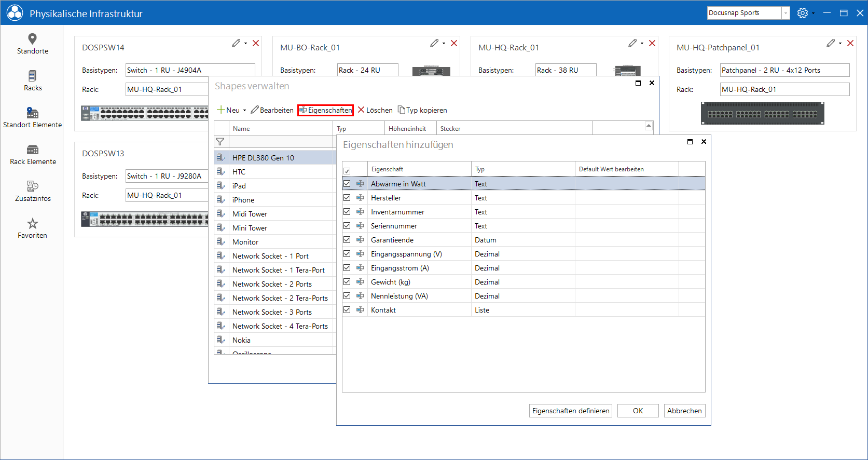
Task: Click Bearbeiten in the shapes toolbar
Action: point(272,110)
